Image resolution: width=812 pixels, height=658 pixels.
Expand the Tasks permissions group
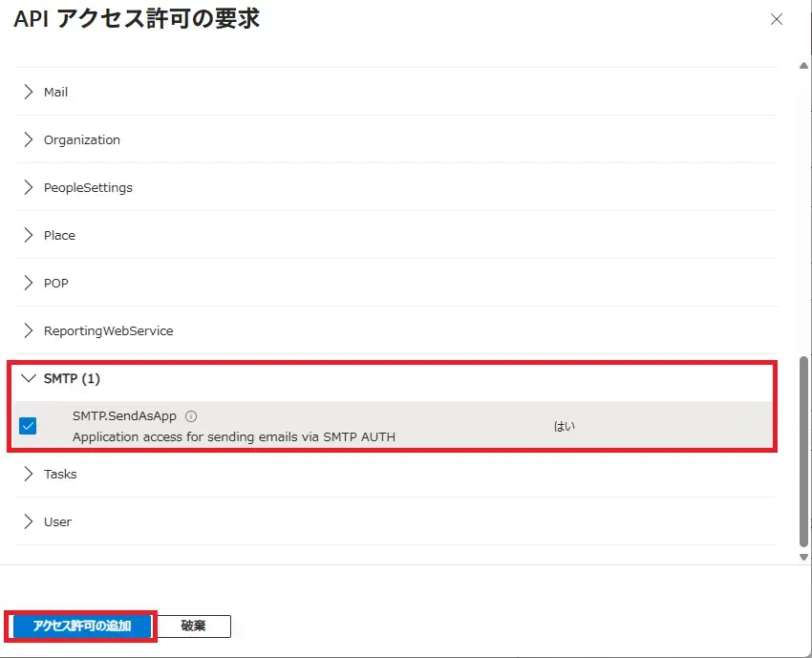29,474
